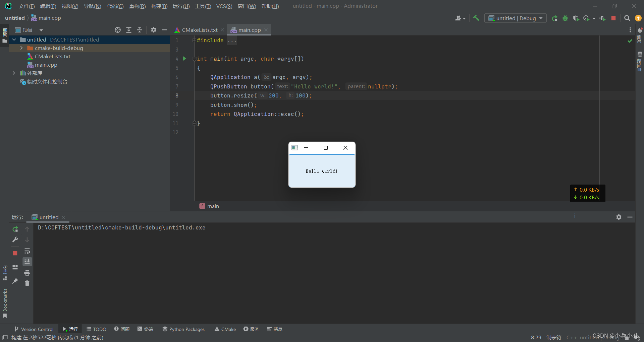Close the CMakeLists.txt editor tab

click(222, 30)
